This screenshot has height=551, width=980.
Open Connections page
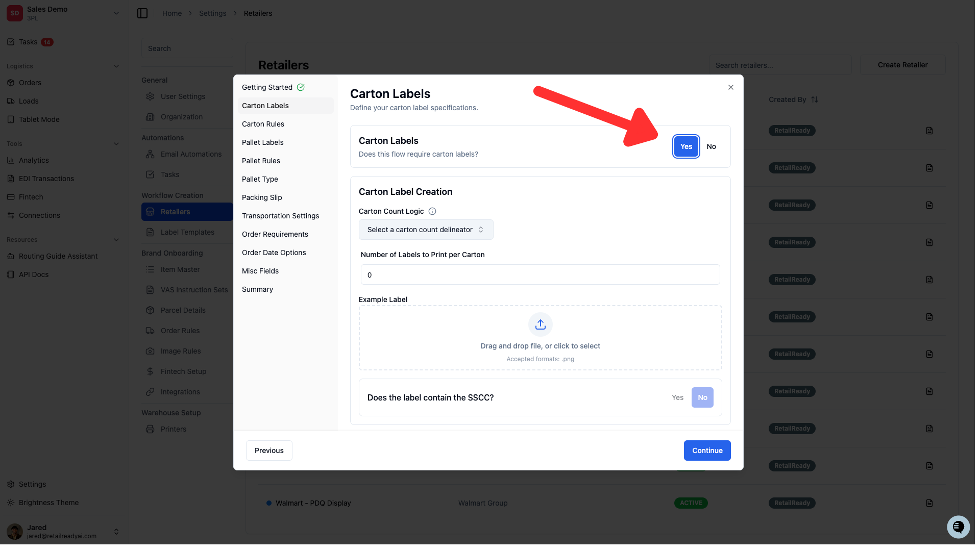click(x=39, y=215)
